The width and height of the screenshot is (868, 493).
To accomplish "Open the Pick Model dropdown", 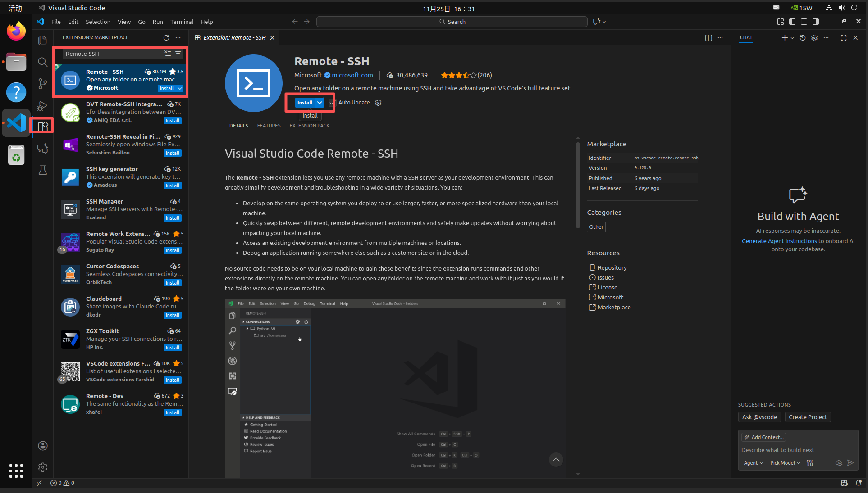I will (x=785, y=463).
